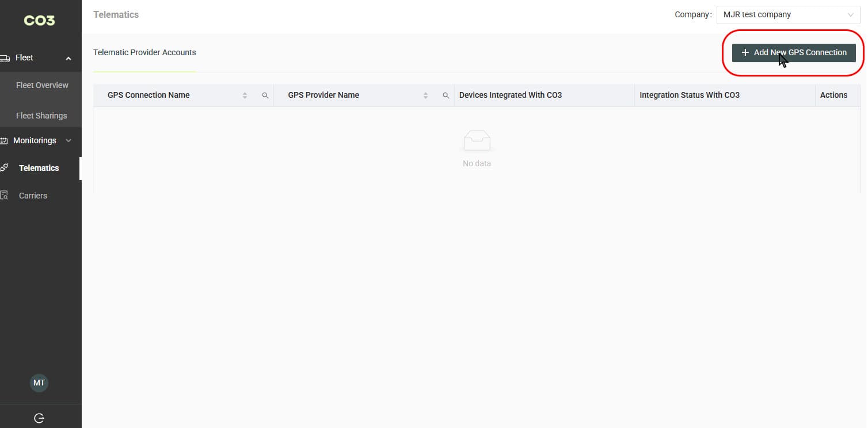868x428 pixels.
Task: Open the Company dropdown showing MJR test company
Action: [x=788, y=14]
